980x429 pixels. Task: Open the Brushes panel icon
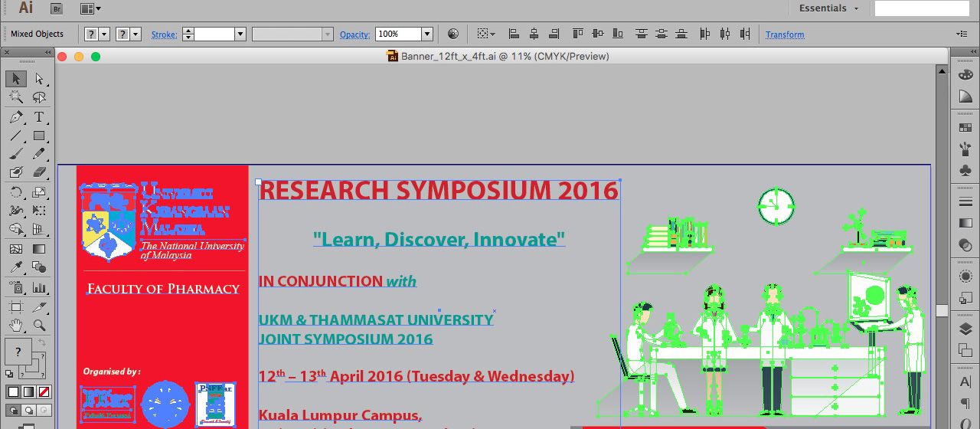pyautogui.click(x=965, y=149)
